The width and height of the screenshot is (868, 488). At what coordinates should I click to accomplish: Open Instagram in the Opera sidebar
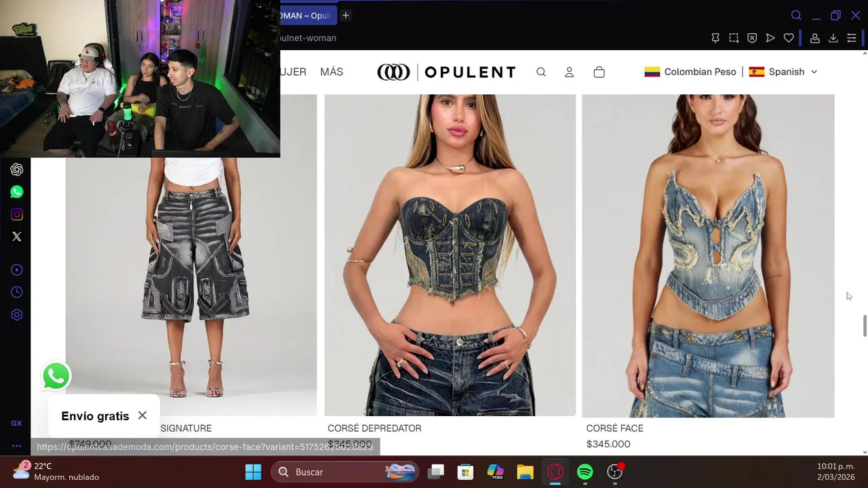[x=17, y=214]
